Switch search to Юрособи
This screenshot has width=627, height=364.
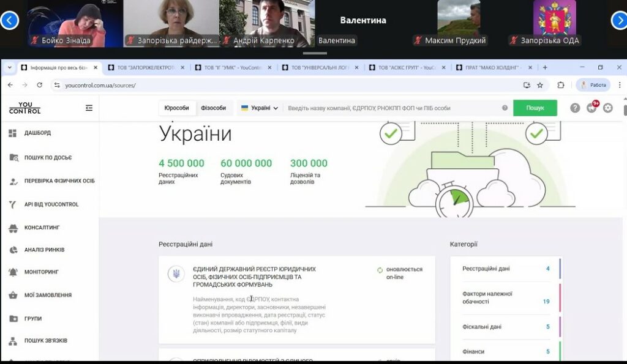pos(178,108)
